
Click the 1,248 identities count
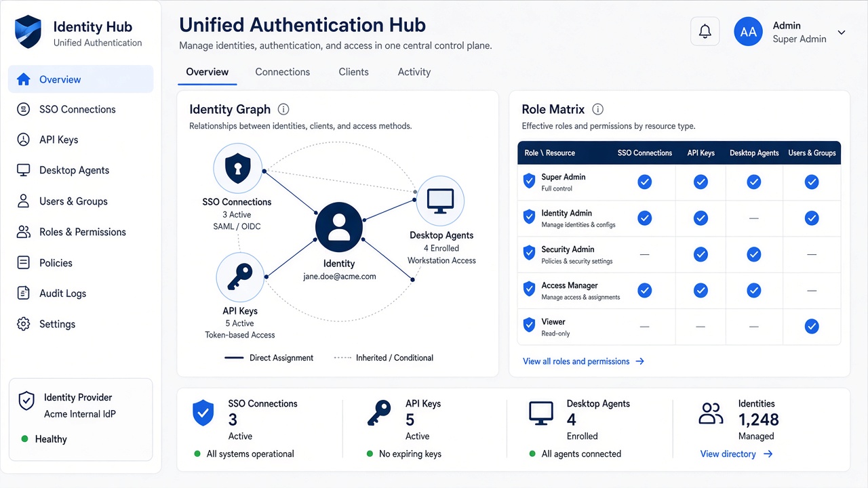tap(759, 420)
